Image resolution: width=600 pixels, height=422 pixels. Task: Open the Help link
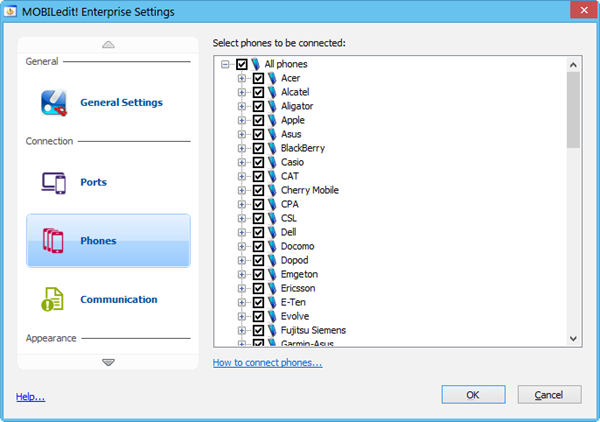(30, 397)
